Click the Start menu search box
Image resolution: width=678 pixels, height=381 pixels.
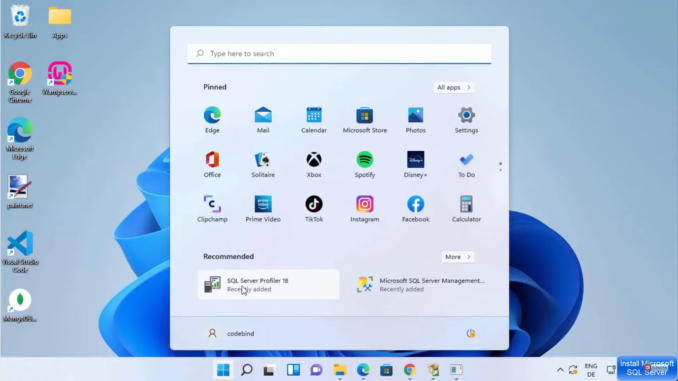[339, 54]
